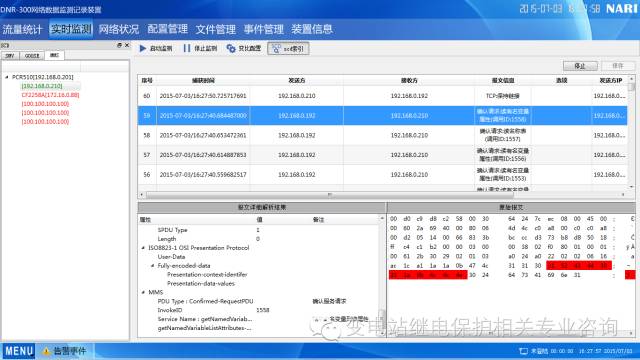Click the 报文详细解析结果 panel header
The width and height of the screenshot is (640, 360).
pos(262,207)
